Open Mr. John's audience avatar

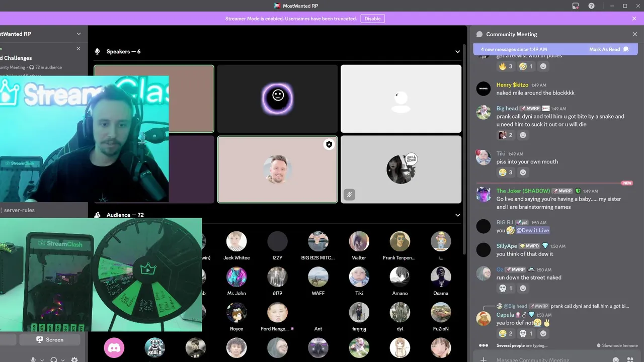[236, 277]
